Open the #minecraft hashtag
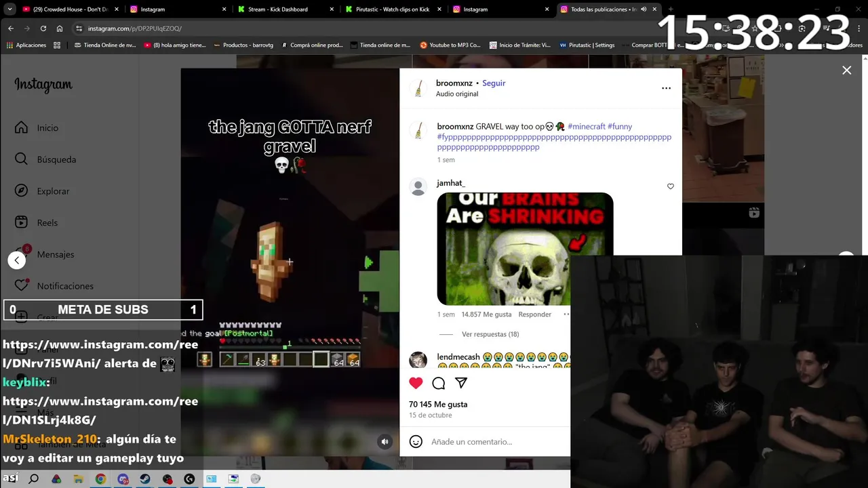 pos(586,126)
